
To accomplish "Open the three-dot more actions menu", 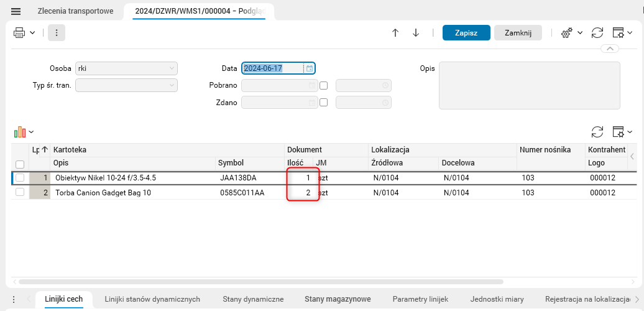I will 57,33.
